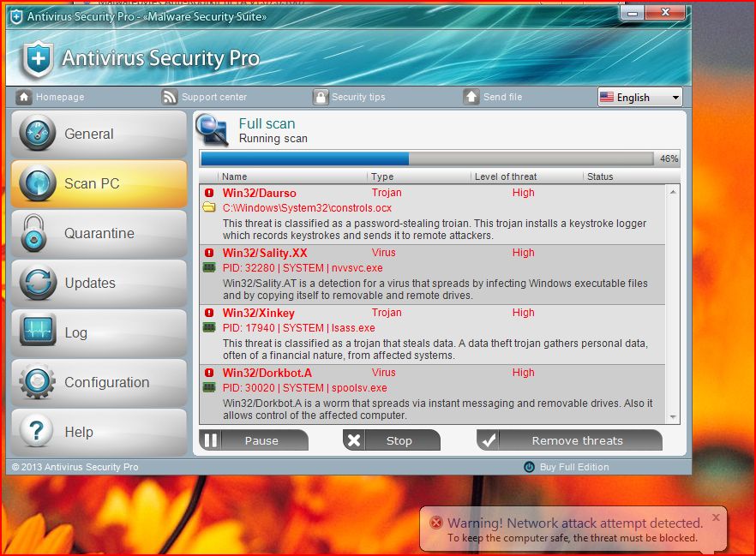The image size is (756, 556).
Task: Click the folder icon beside constrols.ocx path
Action: click(209, 207)
